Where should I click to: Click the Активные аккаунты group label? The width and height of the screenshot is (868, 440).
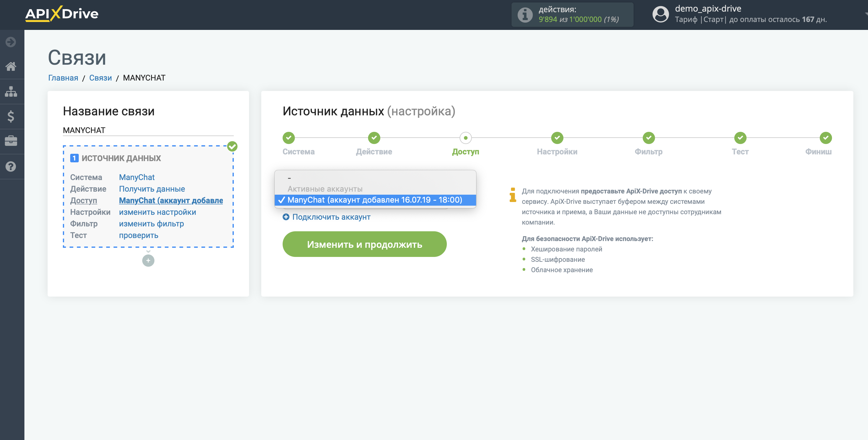(x=325, y=189)
